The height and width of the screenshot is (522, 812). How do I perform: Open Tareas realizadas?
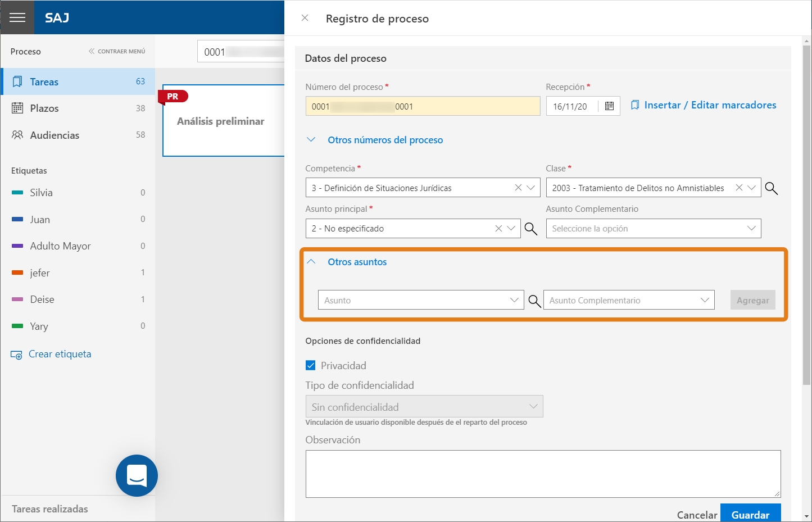point(50,509)
